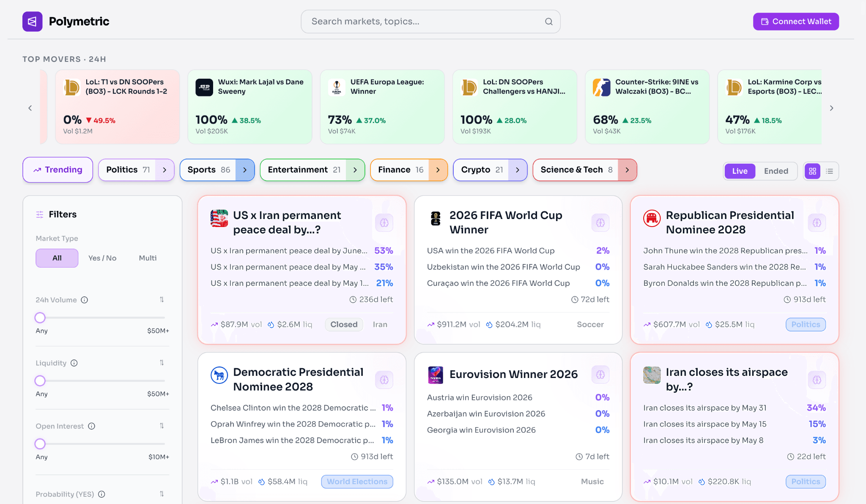Open AI insight icon on Iran closes airspace card
Viewport: 866px width, 504px height.
coord(817,380)
